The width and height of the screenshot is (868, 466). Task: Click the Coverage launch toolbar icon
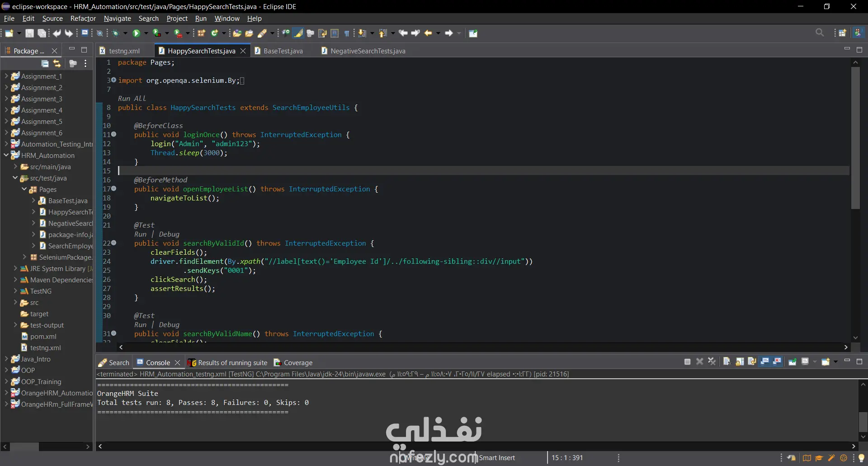[x=157, y=33]
